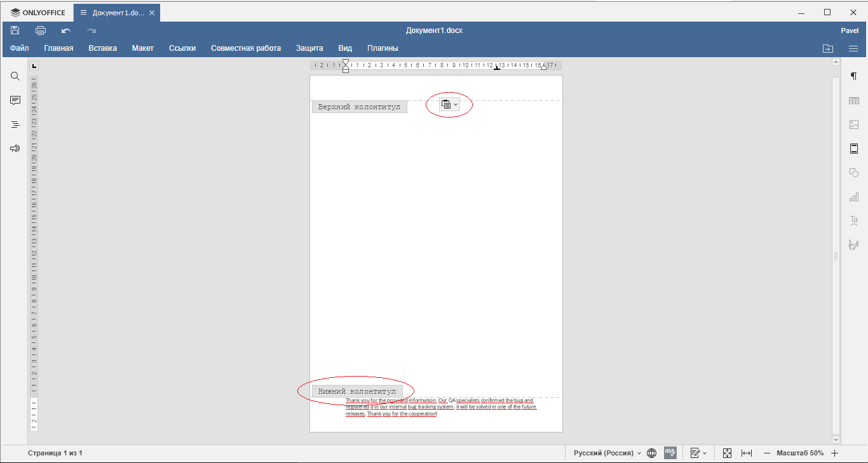Viewport: 868px width, 463px height.
Task: Save the document with the diskette icon
Action: click(x=15, y=30)
